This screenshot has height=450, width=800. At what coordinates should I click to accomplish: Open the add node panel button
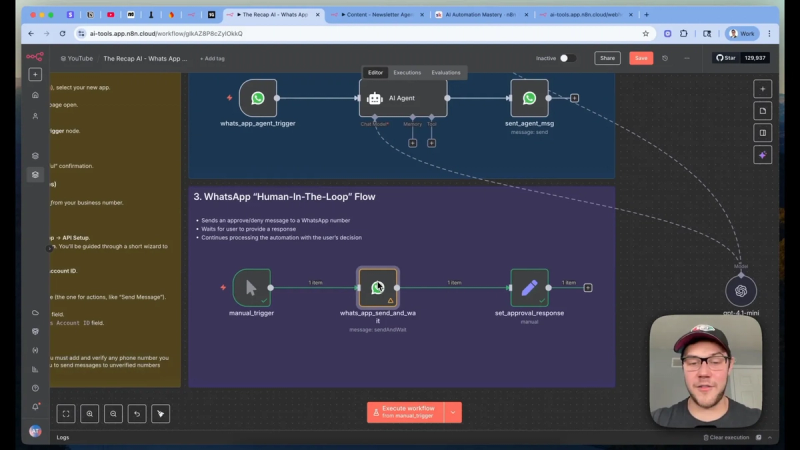(x=763, y=89)
